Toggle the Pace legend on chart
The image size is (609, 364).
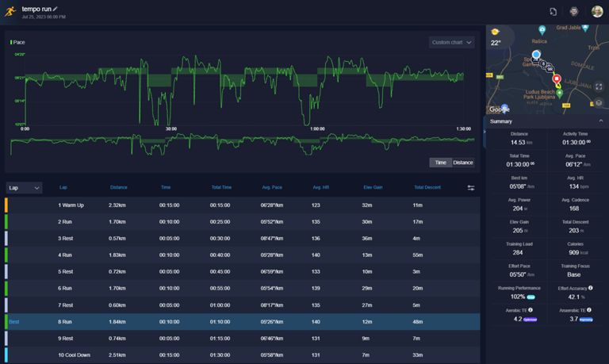(17, 42)
